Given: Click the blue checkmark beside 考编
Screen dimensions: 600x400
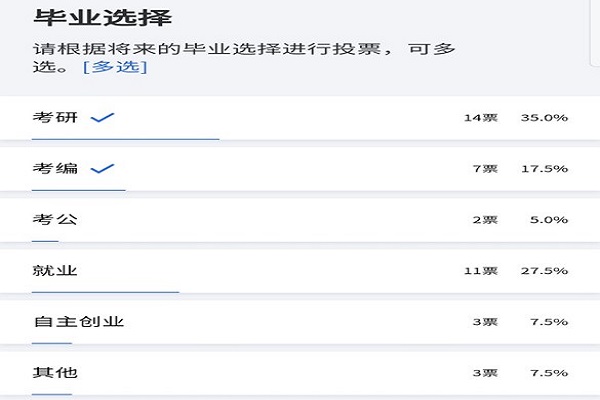Looking at the screenshot, I should pos(102,169).
